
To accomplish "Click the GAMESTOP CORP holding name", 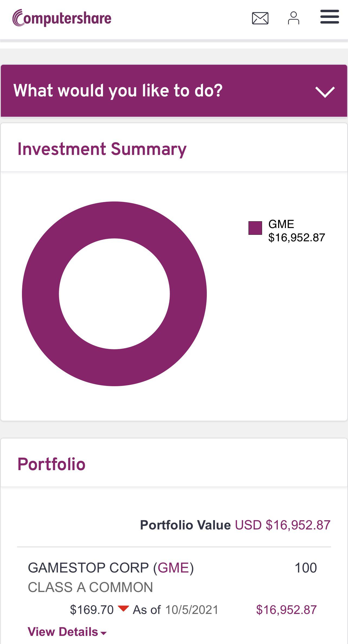I will (88, 568).
